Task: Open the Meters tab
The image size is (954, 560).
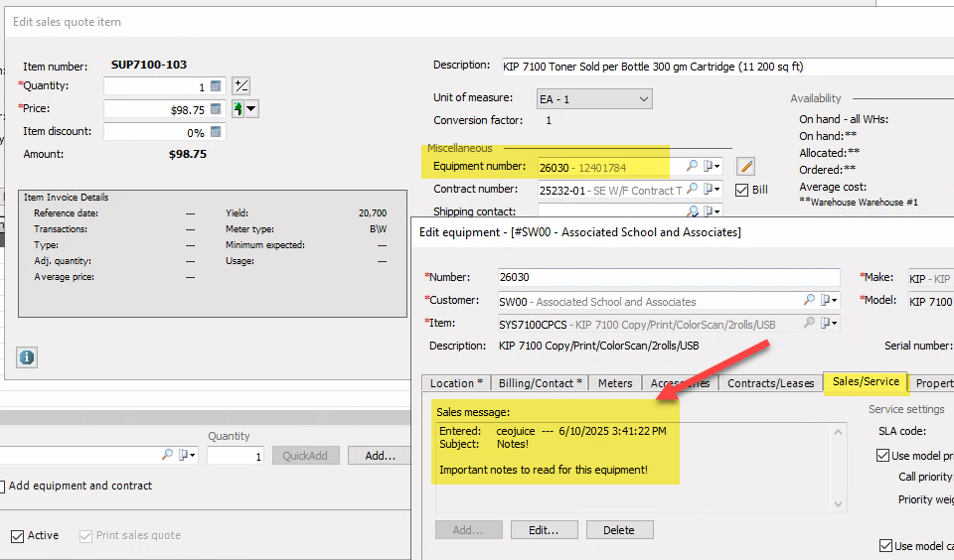Action: click(x=615, y=383)
